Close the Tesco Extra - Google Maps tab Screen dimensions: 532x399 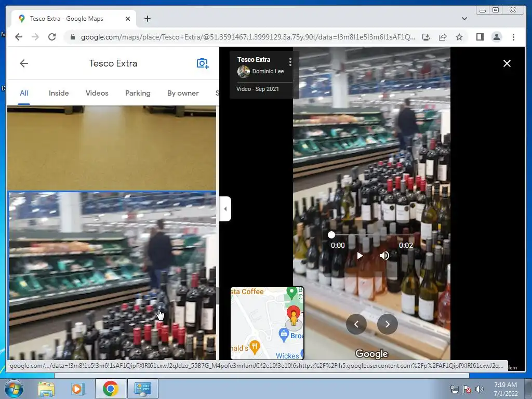[128, 19]
